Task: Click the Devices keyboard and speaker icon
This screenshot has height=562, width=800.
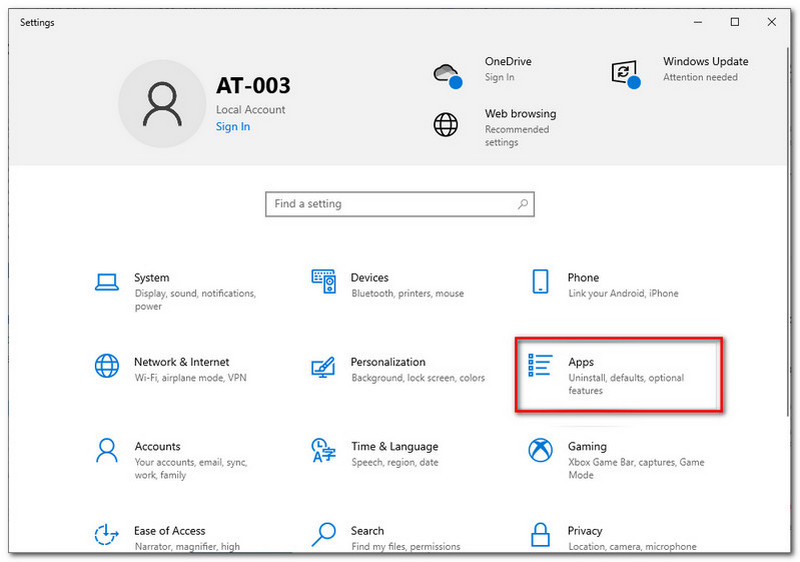Action: point(323,281)
